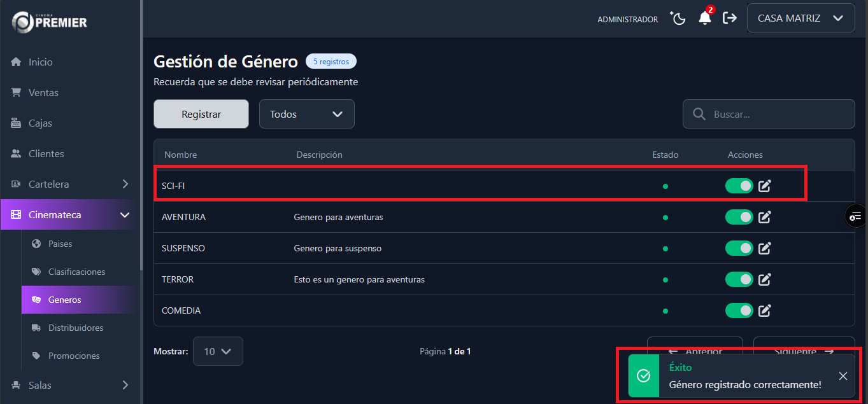The width and height of the screenshot is (868, 404).
Task: Open notifications via the bell icon
Action: pyautogui.click(x=704, y=19)
